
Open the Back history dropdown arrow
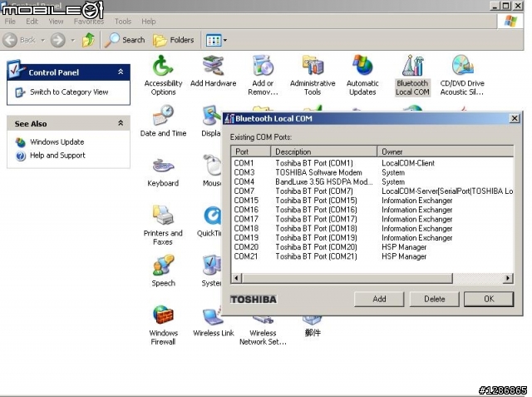coord(43,40)
